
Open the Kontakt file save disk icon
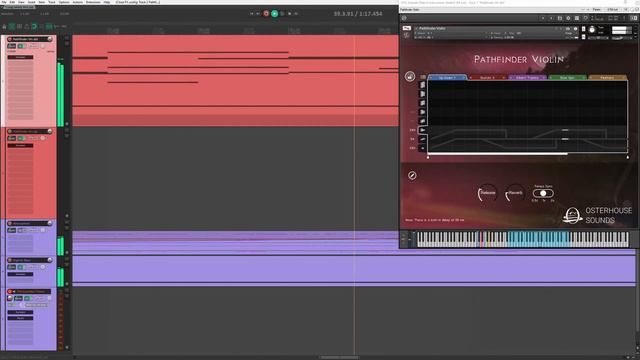point(560,18)
